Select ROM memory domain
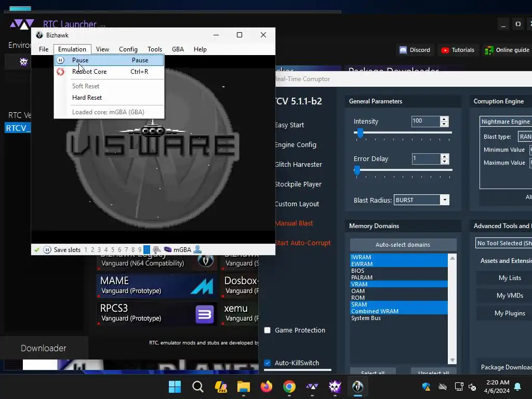This screenshot has height=399, width=532. tap(398, 298)
